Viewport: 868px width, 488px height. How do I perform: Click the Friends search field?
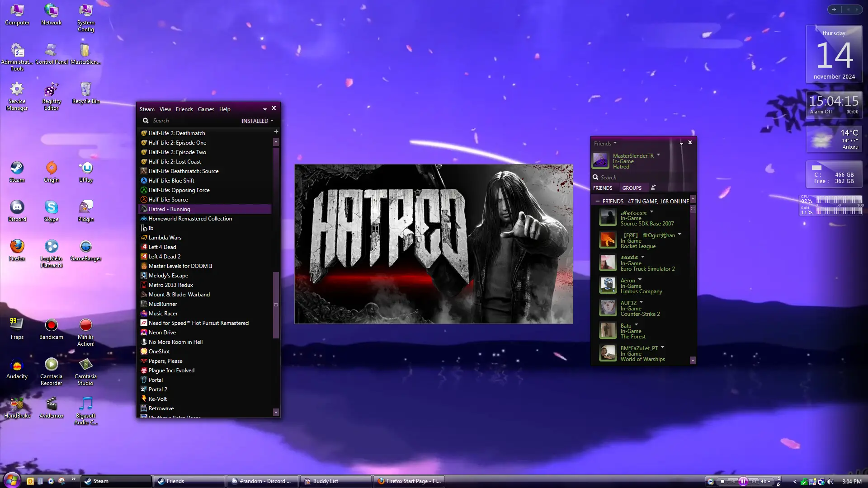click(642, 178)
